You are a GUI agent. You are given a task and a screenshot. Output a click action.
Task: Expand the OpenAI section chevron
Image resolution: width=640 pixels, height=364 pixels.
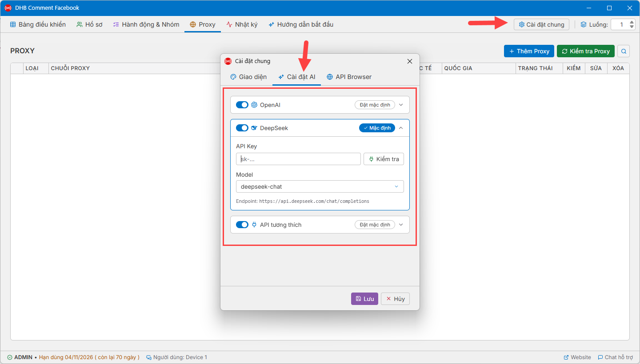tap(401, 105)
